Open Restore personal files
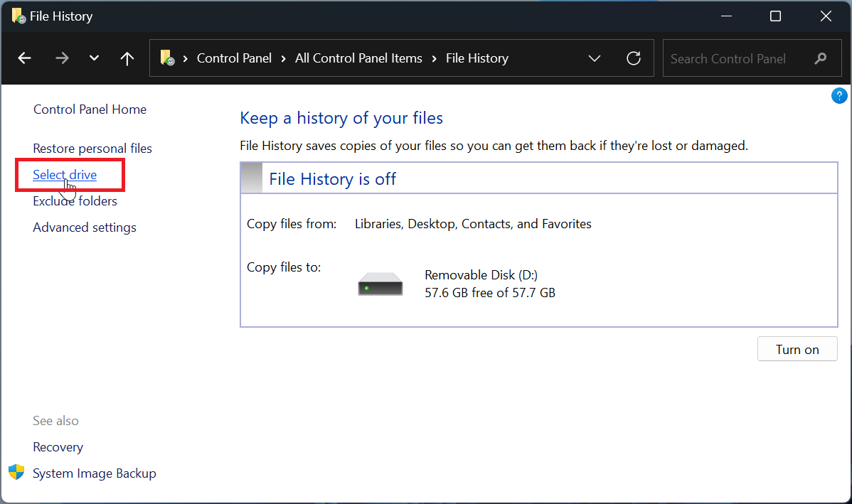This screenshot has height=504, width=852. [92, 148]
